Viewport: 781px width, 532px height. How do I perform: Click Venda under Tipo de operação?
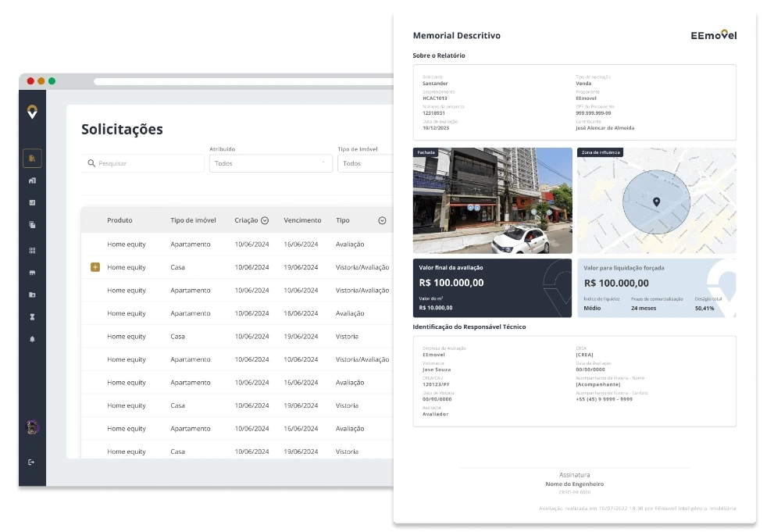583,83
